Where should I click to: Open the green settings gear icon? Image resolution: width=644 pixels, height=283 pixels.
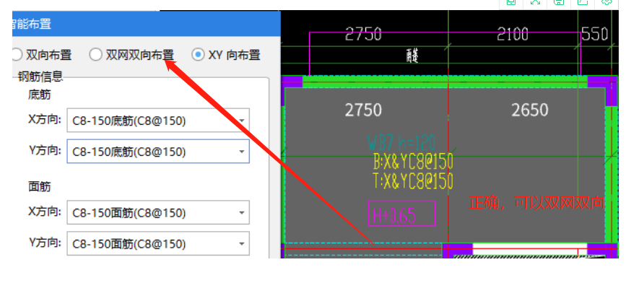point(606,2)
